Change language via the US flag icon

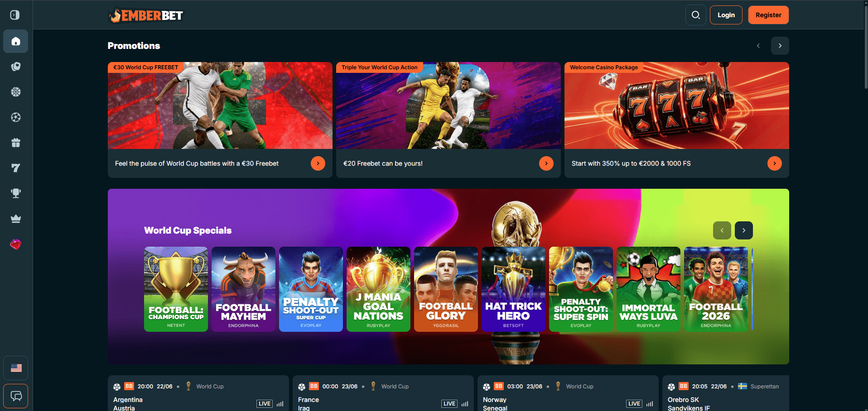16,368
